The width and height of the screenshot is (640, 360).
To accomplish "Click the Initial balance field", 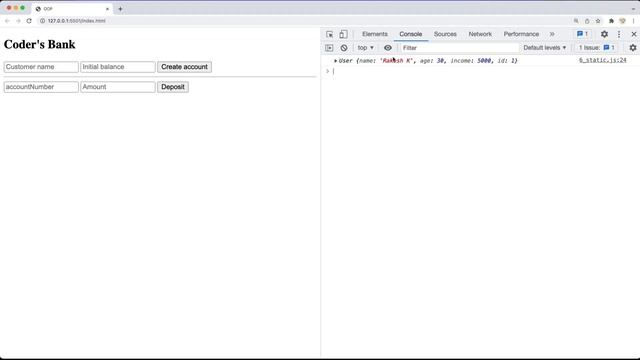I will pyautogui.click(x=118, y=67).
